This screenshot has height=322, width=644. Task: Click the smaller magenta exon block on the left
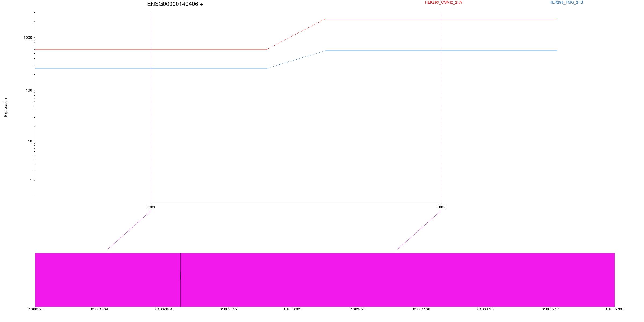tap(108, 280)
